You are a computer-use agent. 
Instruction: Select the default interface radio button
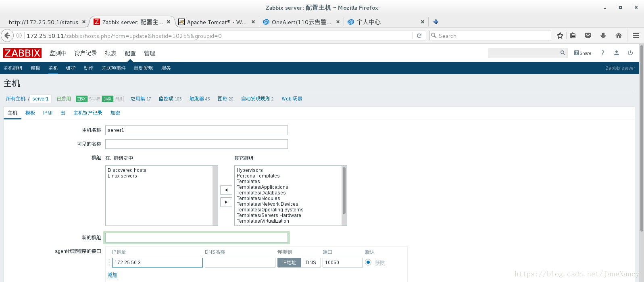(368, 262)
